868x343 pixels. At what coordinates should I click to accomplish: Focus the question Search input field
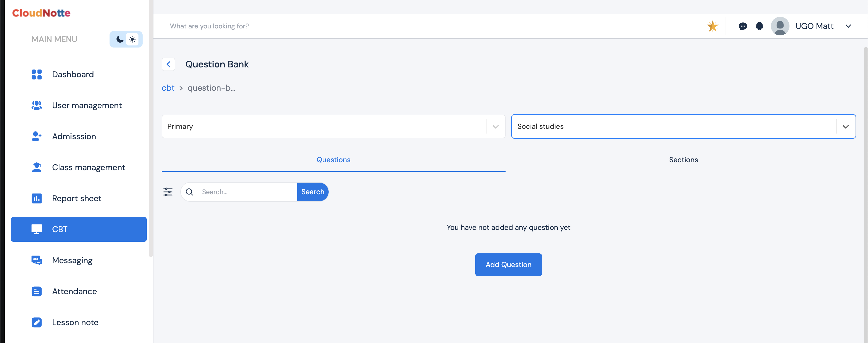[x=248, y=192]
